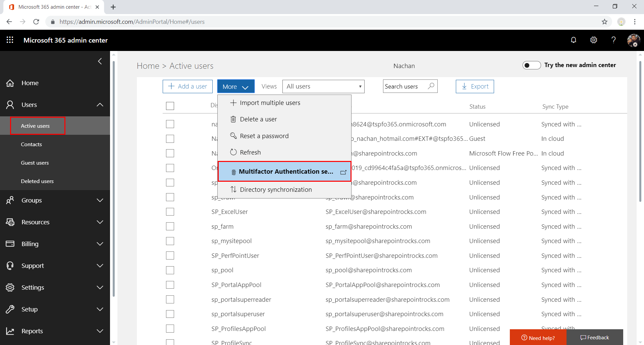The width and height of the screenshot is (644, 345).
Task: Toggle Try the new admin center
Action: click(x=531, y=65)
